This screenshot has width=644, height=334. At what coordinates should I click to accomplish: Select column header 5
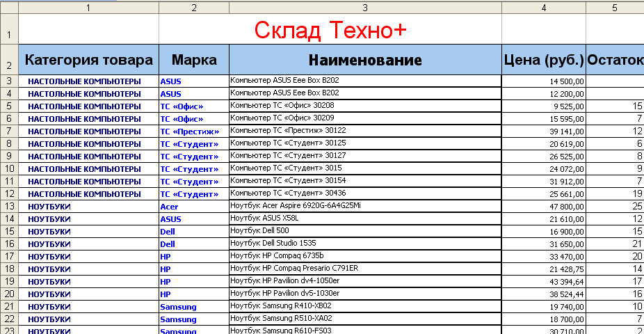[615, 8]
